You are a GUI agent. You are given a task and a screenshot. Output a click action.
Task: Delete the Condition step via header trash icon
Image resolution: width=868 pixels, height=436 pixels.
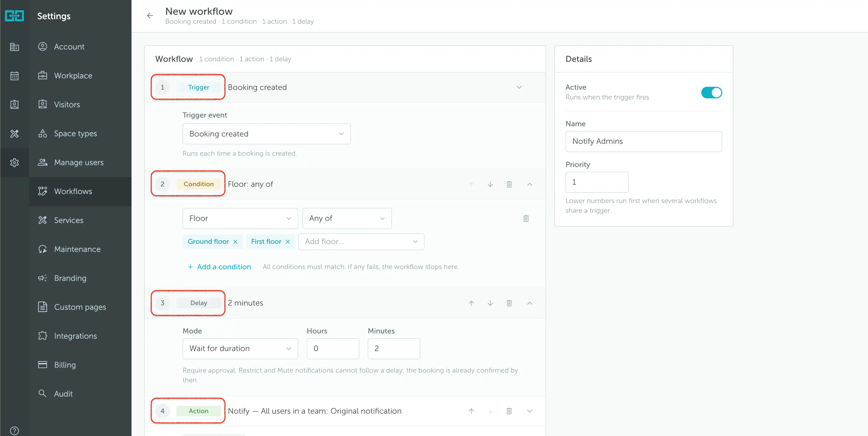point(509,184)
